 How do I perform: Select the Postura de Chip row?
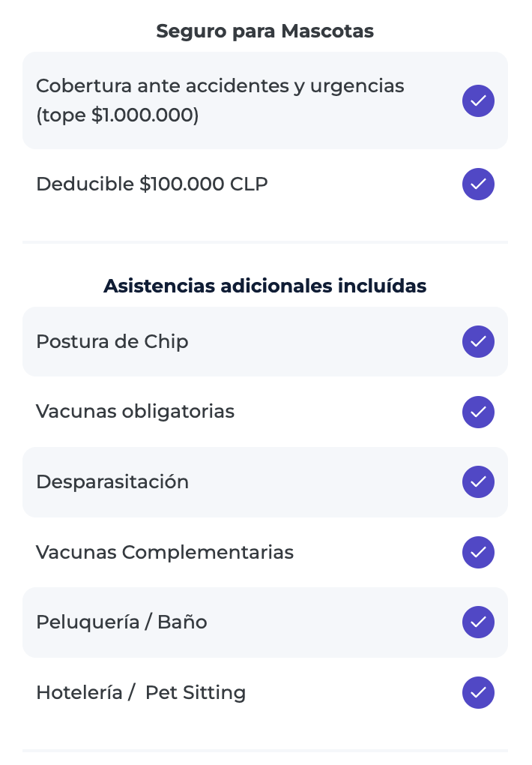tap(265, 341)
